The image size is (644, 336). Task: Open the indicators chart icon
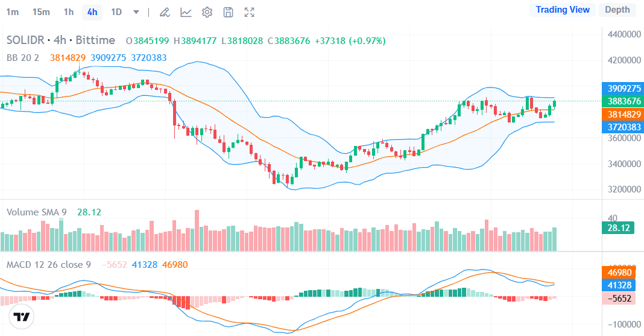[x=186, y=12]
